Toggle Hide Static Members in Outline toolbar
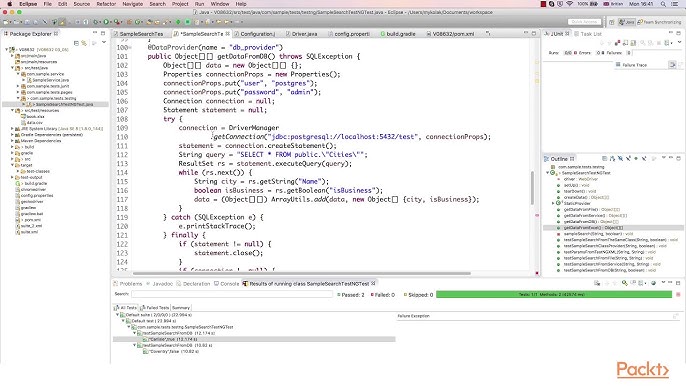This screenshot has width=686, height=386. point(629,159)
